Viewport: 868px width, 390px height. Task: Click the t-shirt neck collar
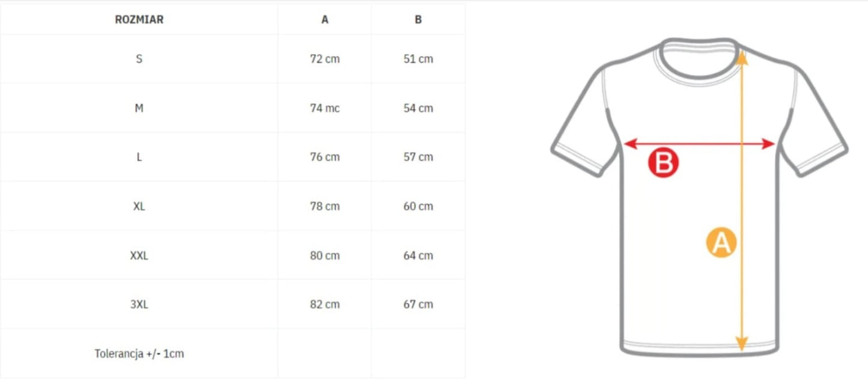coord(700,58)
